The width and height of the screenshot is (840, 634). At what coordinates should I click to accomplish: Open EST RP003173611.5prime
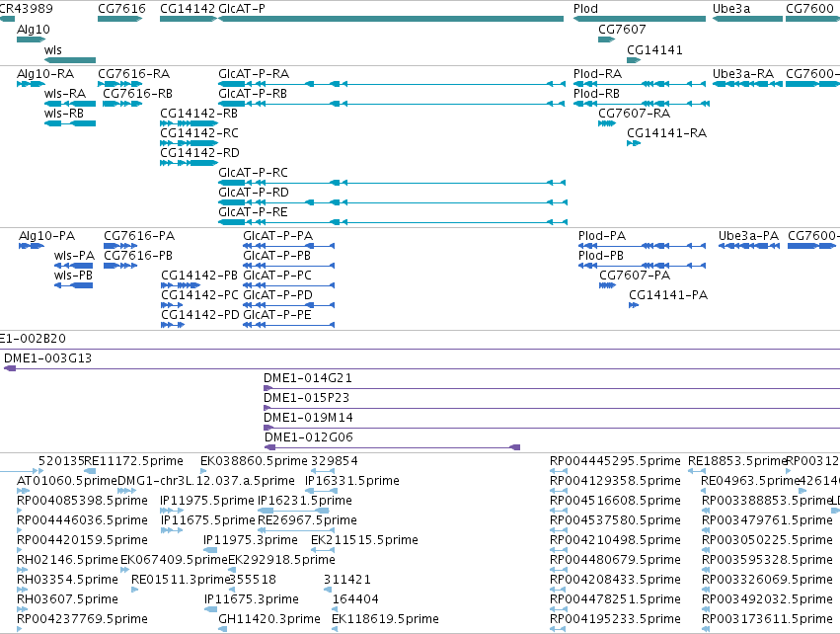767,619
